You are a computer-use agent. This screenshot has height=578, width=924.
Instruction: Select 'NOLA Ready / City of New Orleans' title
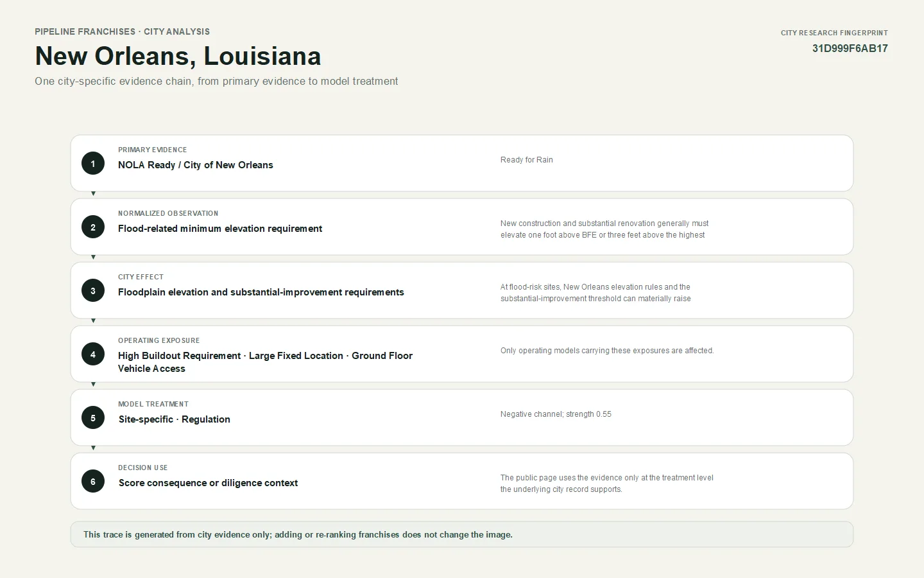[x=196, y=165]
